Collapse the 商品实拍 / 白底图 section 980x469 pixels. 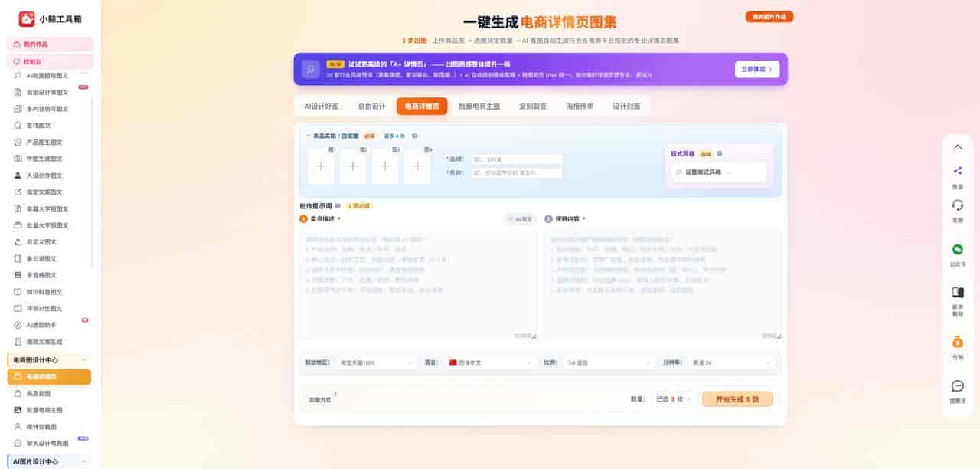pos(308,136)
